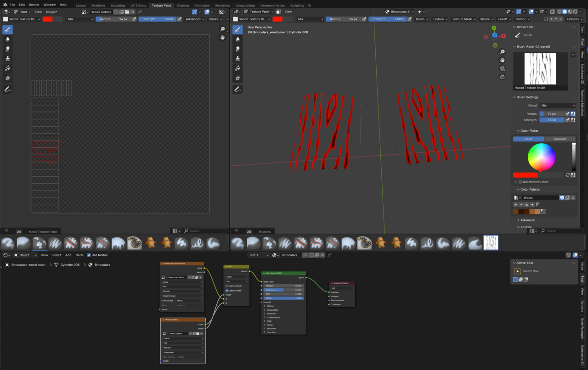The width and height of the screenshot is (588, 370).
Task: Switch viewport to perspective/orthographic grid icon
Action: pyautogui.click(x=503, y=77)
